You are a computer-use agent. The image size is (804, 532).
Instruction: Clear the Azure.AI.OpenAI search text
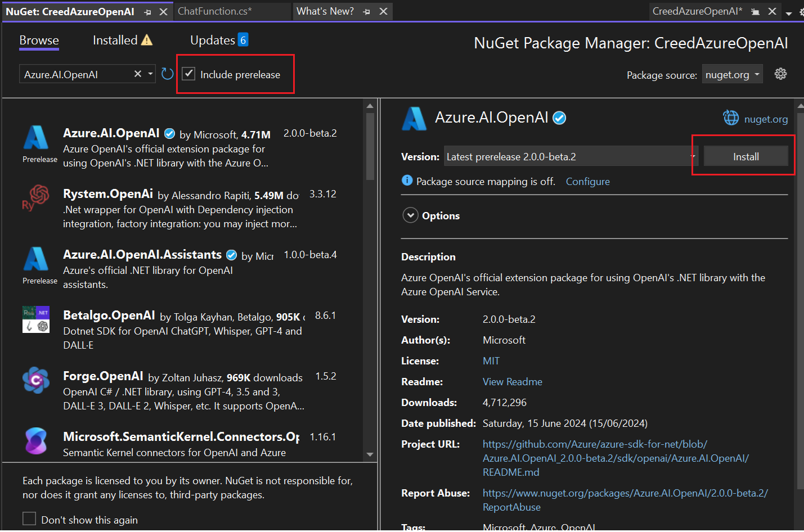pos(138,74)
